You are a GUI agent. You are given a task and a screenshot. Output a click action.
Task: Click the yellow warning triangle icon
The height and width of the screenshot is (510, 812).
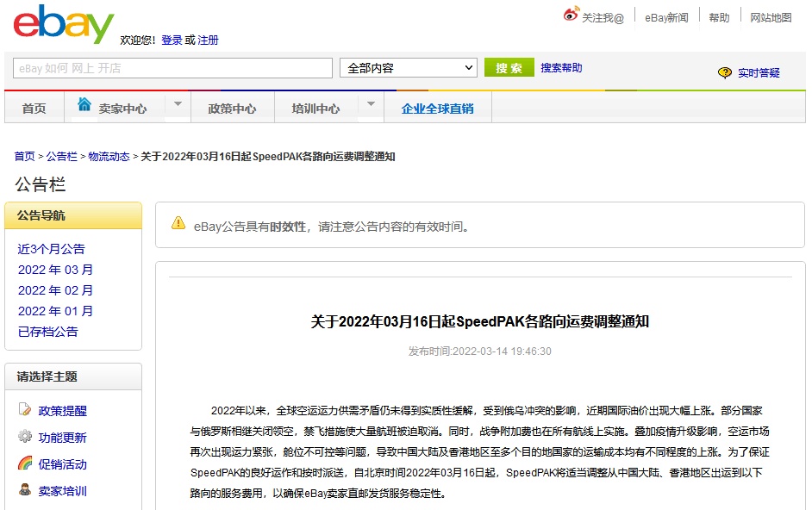178,222
